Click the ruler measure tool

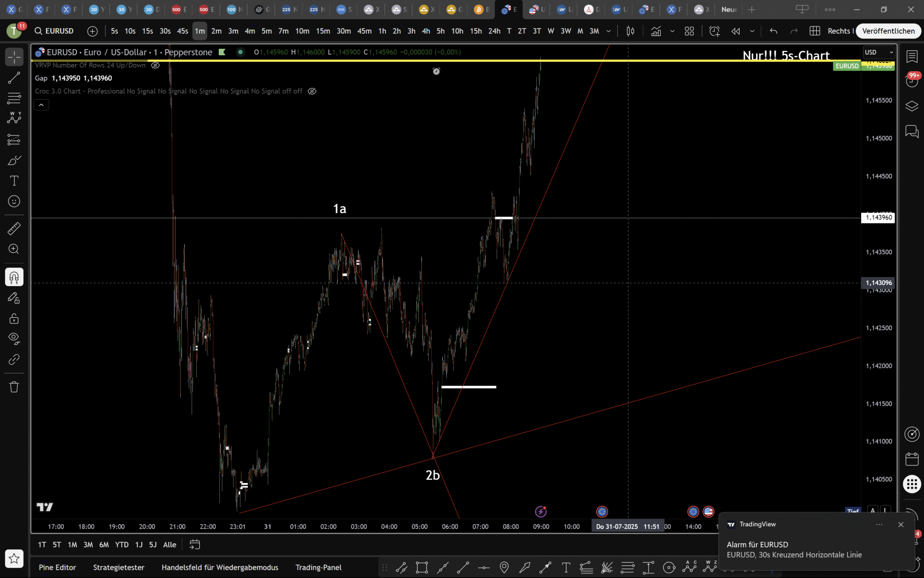pos(14,229)
